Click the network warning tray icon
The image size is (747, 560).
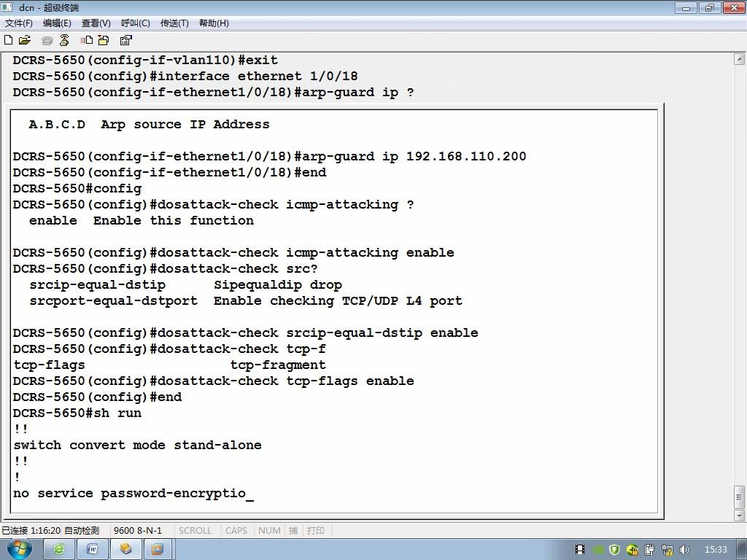(x=667, y=550)
